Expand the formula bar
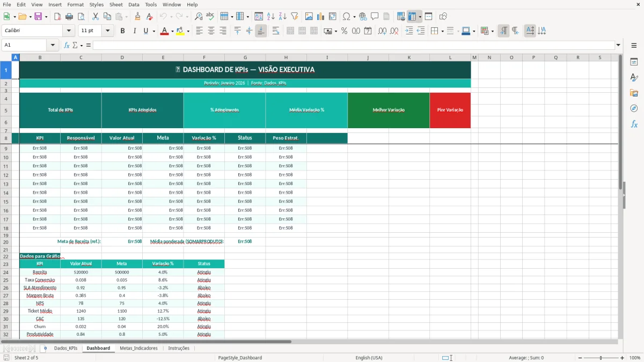 click(618, 45)
